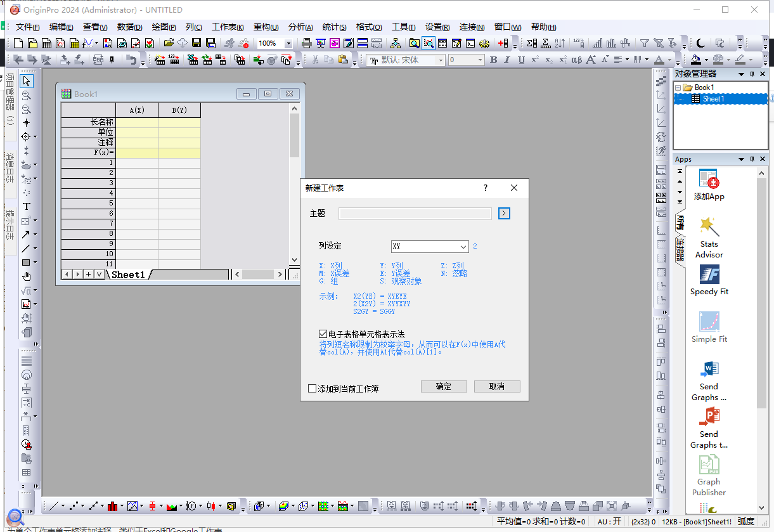This screenshot has width=774, height=532.
Task: Open the Rectangle tool dropdown arrow
Action: pyautogui.click(x=35, y=263)
